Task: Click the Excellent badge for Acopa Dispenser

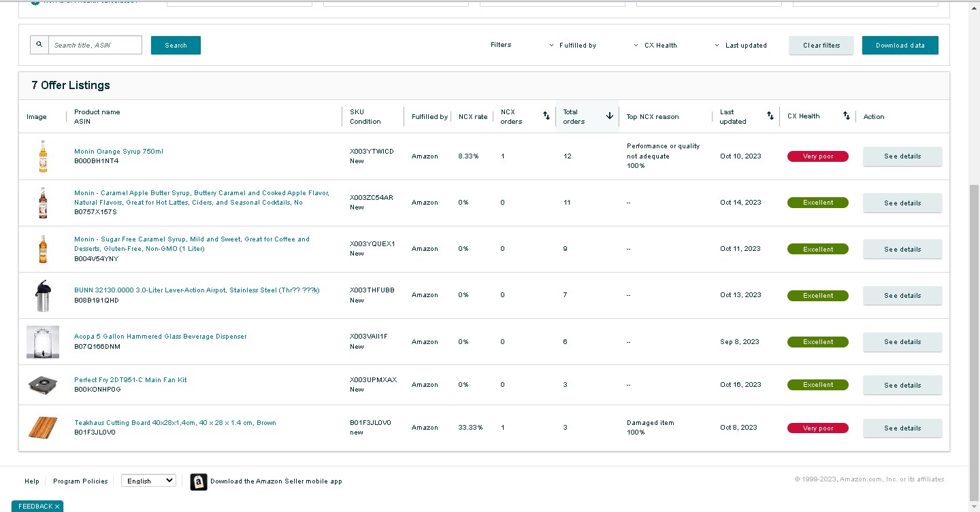Action: 818,342
